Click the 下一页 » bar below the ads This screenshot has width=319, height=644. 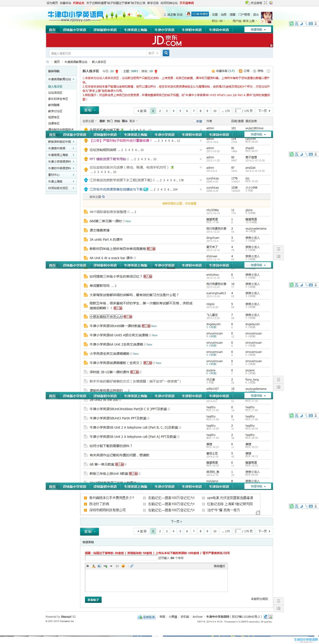(x=176, y=521)
